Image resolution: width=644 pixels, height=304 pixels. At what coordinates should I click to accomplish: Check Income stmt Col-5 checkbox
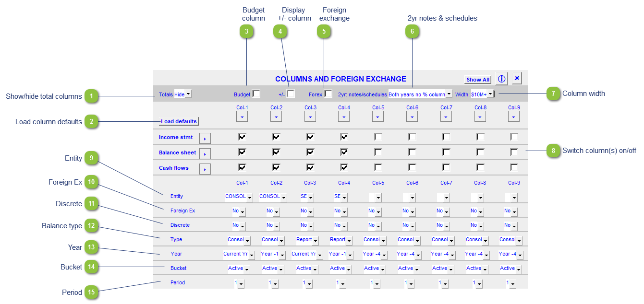click(378, 137)
